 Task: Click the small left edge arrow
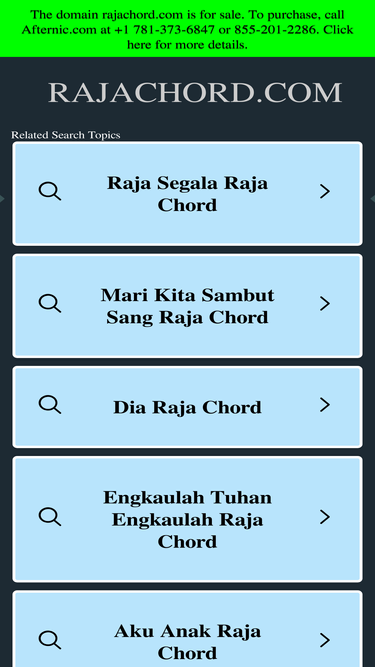click(x=2, y=199)
